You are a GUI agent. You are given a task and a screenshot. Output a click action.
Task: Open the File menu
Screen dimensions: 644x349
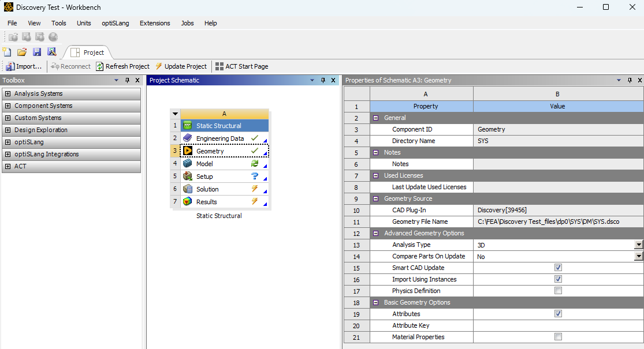tap(12, 23)
